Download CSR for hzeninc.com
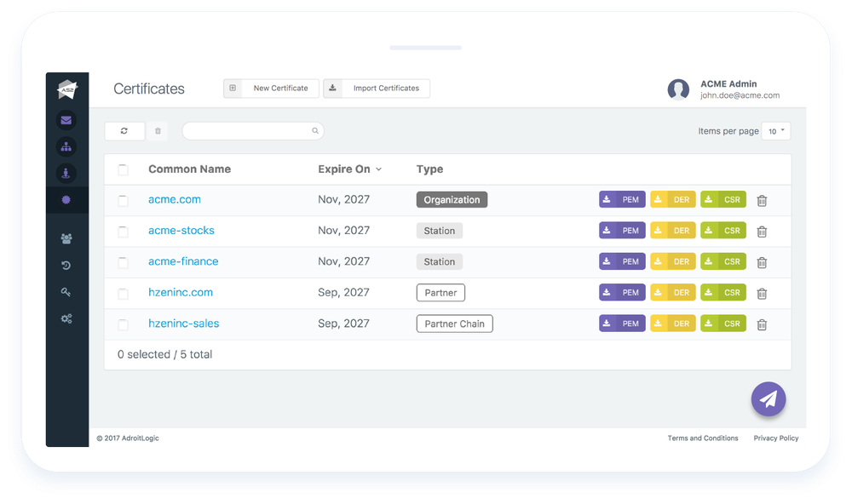This screenshot has width=852, height=504. pos(723,292)
